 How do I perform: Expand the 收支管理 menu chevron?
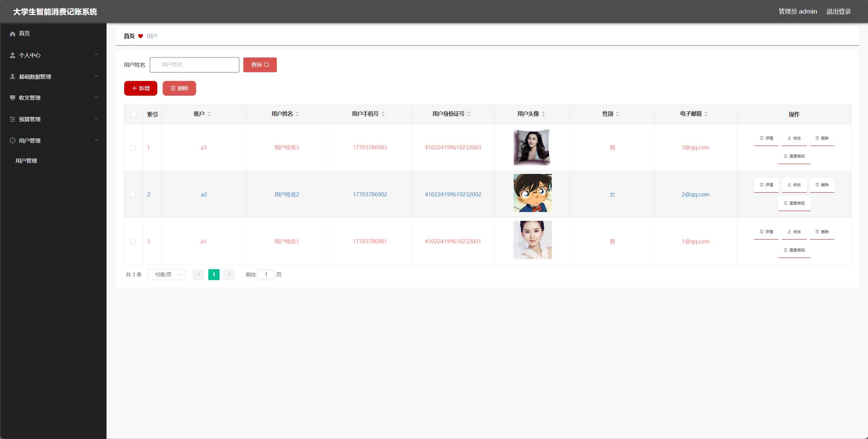pos(96,97)
